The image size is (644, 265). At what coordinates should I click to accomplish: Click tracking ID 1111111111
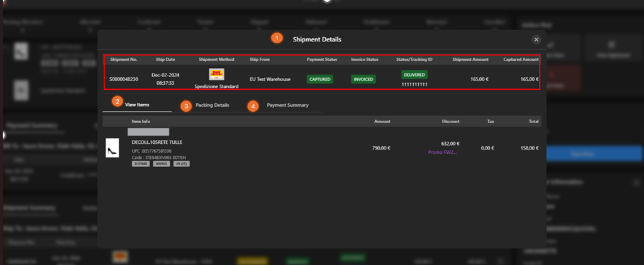[414, 84]
